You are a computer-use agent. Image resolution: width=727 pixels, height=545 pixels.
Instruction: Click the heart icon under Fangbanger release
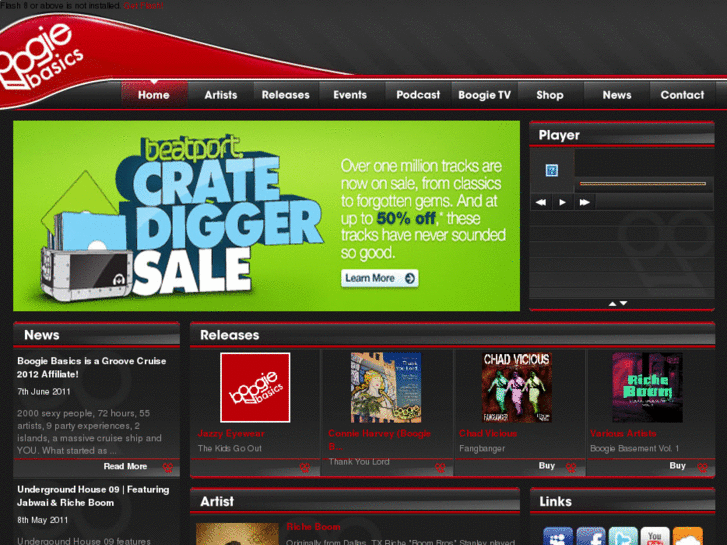[x=571, y=468]
